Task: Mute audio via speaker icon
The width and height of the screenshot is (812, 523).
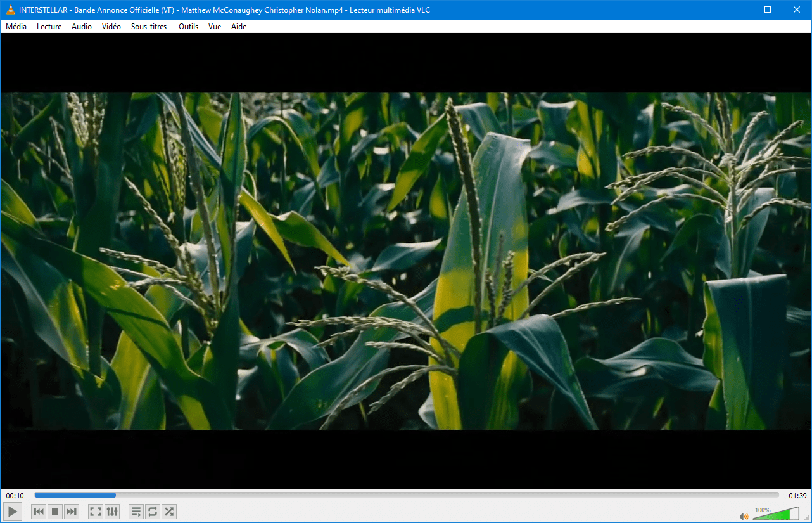Action: (744, 516)
